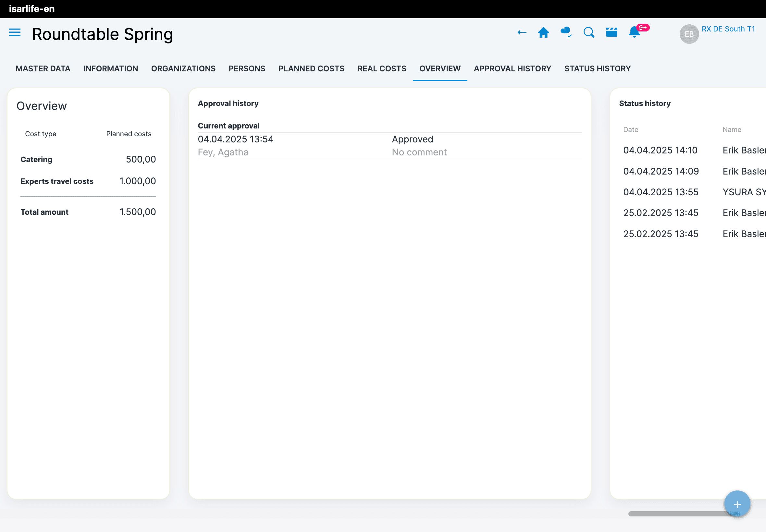Switch to the Status History tab
Image resolution: width=766 pixels, height=532 pixels.
click(x=597, y=69)
